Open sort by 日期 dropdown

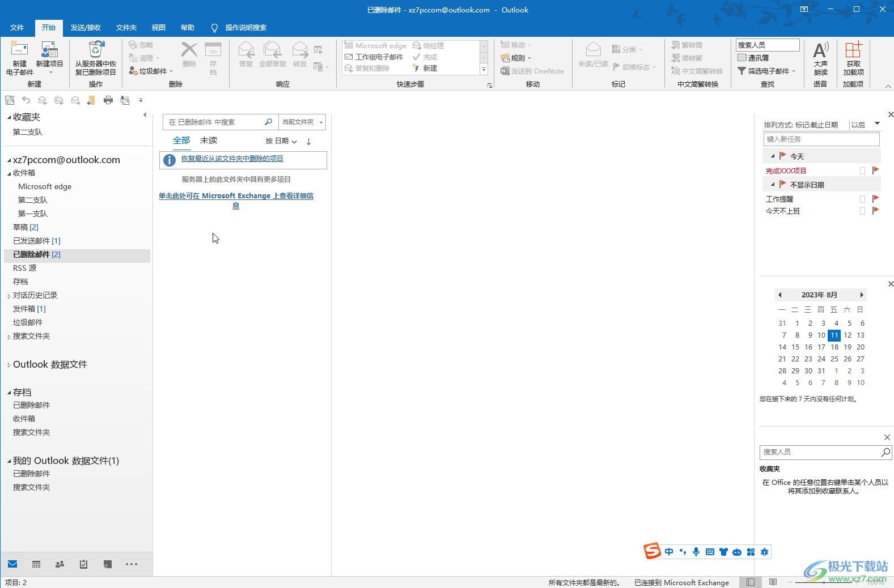pos(281,141)
